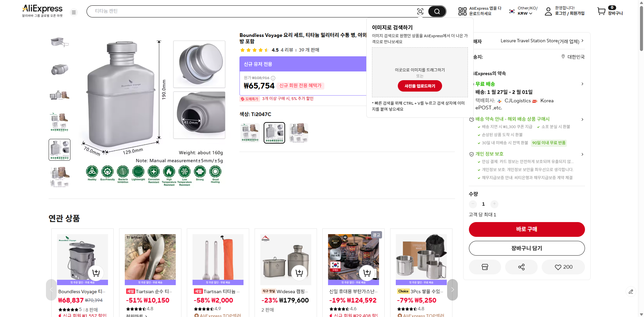Open the hamburger category menu

coord(74,12)
